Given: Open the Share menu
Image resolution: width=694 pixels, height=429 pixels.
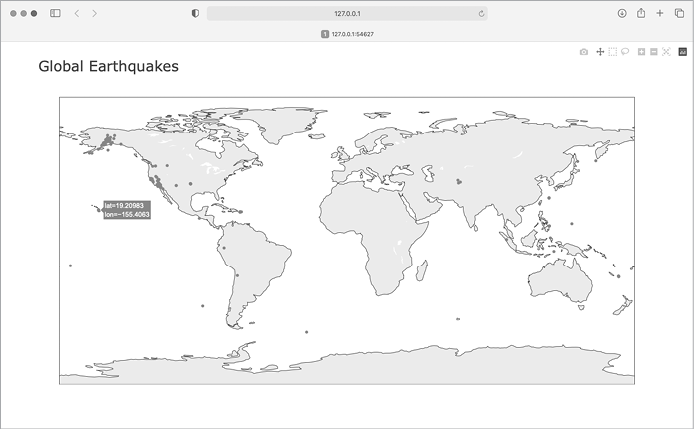Looking at the screenshot, I should click(x=641, y=13).
